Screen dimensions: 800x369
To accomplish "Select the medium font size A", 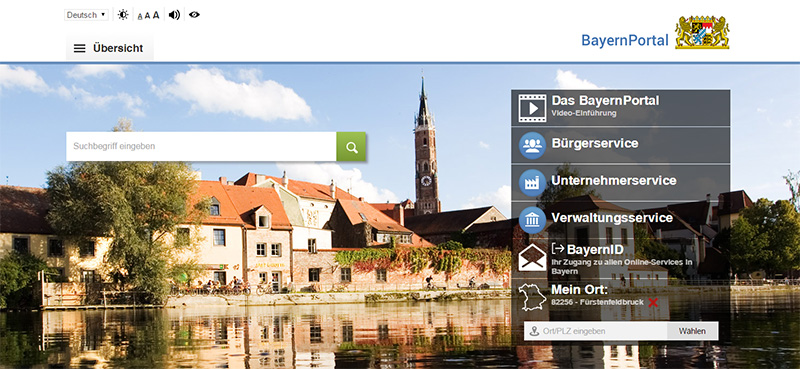I will tap(147, 16).
